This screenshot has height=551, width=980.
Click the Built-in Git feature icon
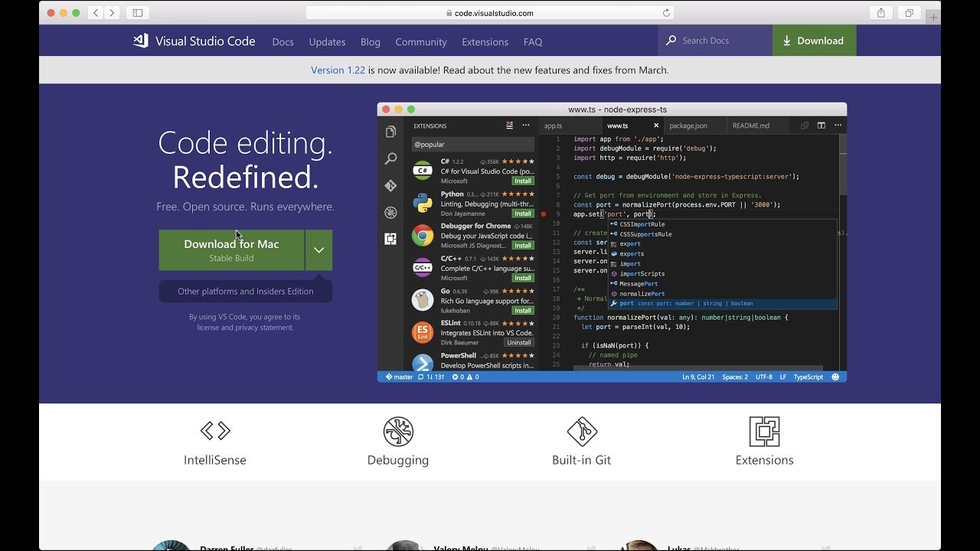[582, 432]
